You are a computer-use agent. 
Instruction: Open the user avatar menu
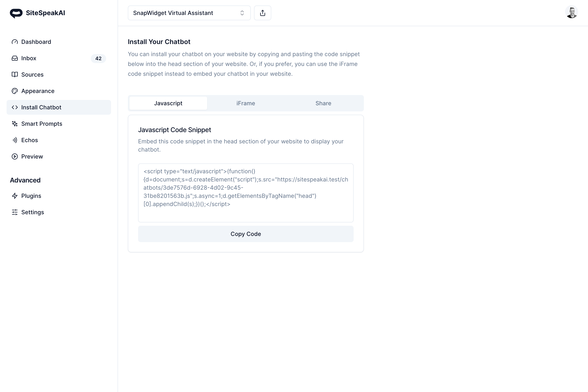click(x=571, y=12)
